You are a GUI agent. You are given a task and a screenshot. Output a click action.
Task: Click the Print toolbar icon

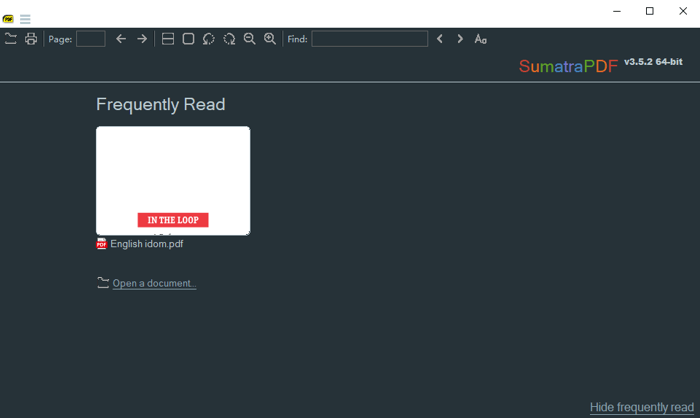click(x=31, y=39)
